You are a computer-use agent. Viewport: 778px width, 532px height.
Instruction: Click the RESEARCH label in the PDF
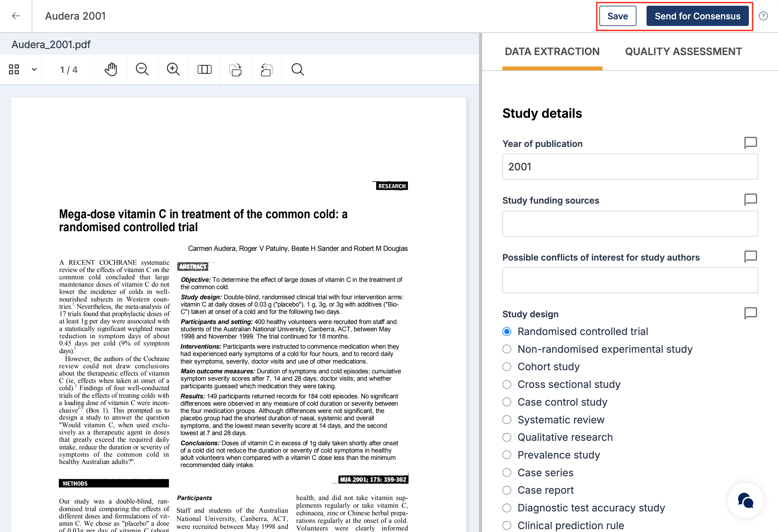click(x=392, y=186)
